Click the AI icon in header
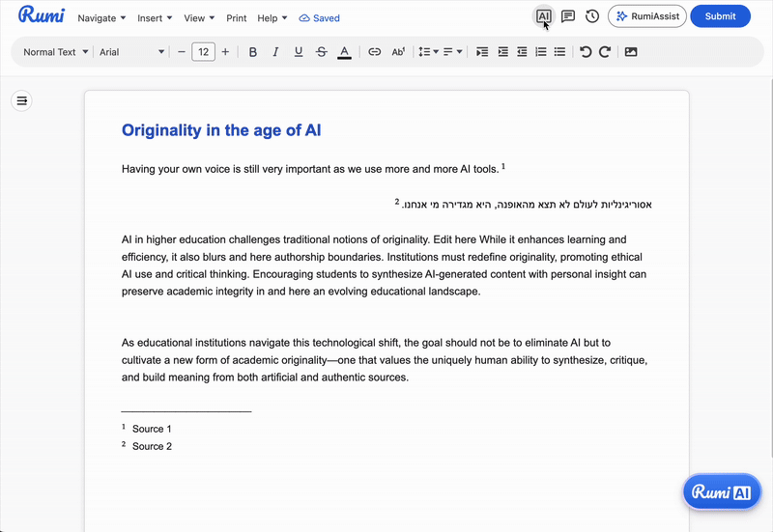 pyautogui.click(x=543, y=16)
